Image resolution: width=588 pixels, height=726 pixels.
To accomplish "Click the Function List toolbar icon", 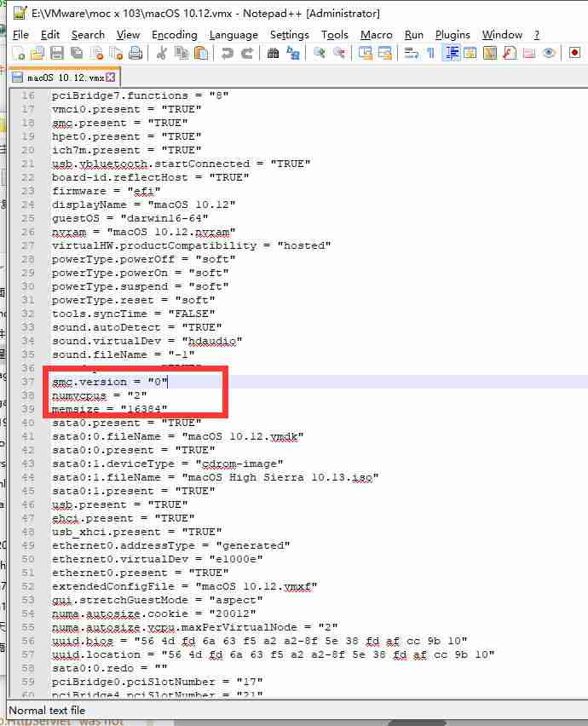I will click(510, 53).
